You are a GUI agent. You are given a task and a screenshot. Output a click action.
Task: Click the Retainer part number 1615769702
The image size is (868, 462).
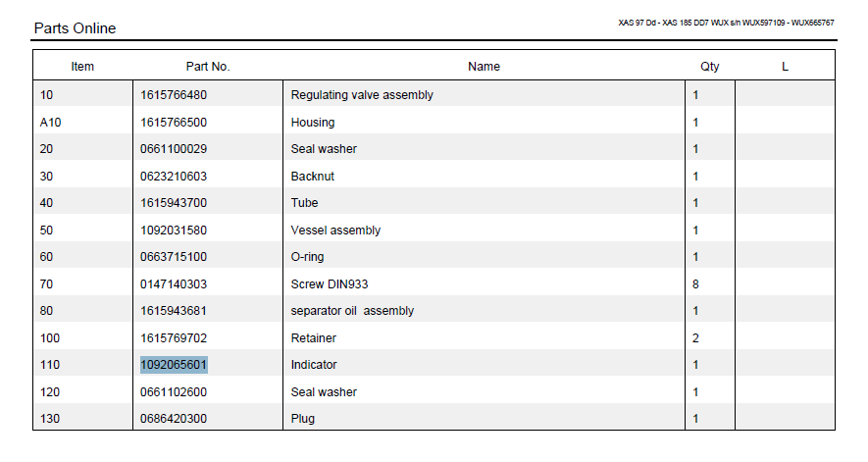(174, 338)
